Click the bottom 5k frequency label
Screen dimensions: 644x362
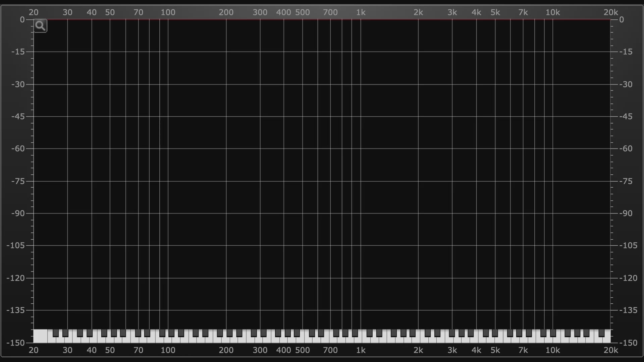(495, 350)
